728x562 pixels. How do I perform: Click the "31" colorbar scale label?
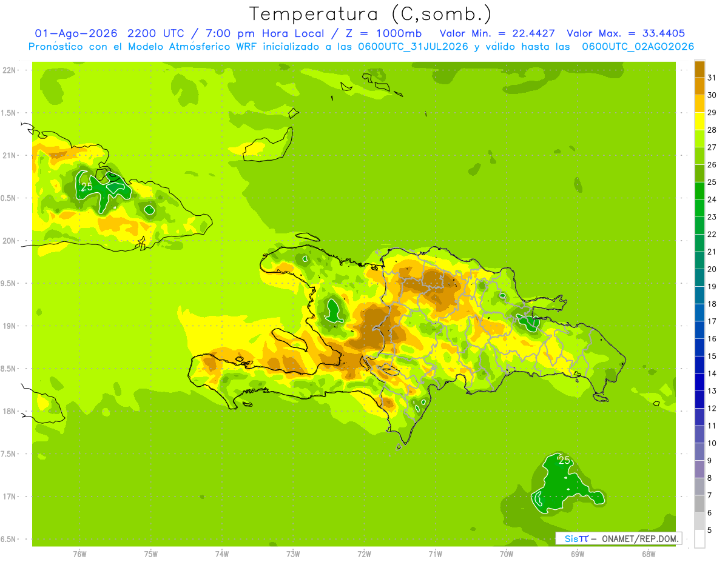coord(712,77)
